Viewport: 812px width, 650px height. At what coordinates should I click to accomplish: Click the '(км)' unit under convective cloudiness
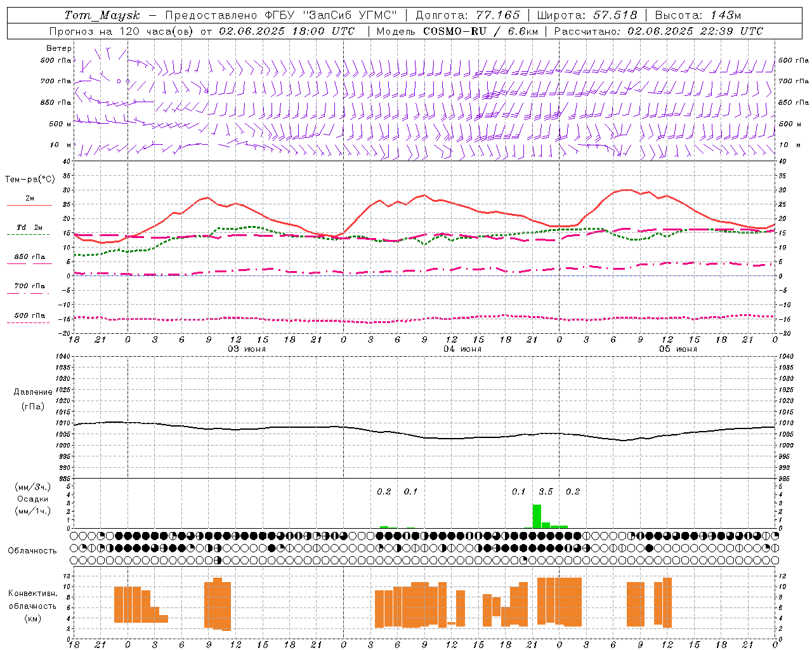click(x=32, y=618)
